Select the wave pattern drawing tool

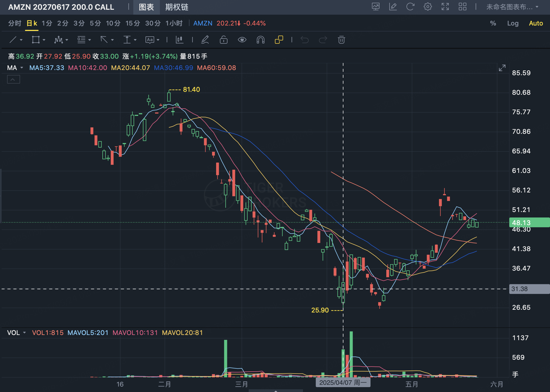point(58,40)
